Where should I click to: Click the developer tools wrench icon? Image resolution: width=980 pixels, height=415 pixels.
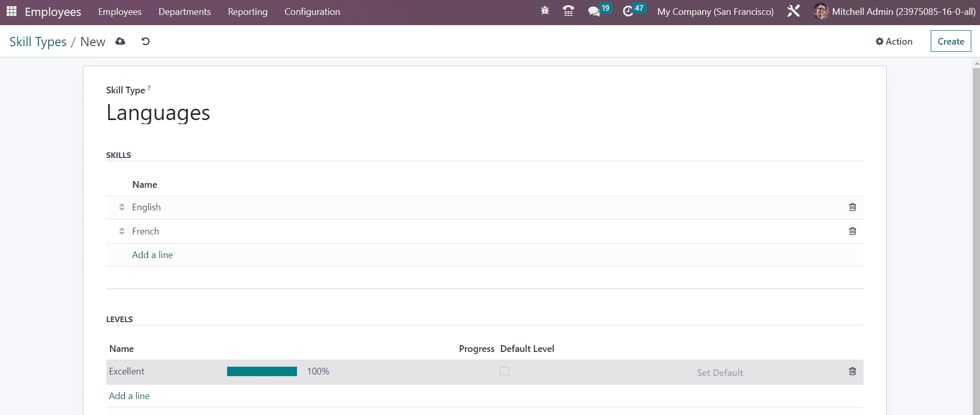click(793, 11)
